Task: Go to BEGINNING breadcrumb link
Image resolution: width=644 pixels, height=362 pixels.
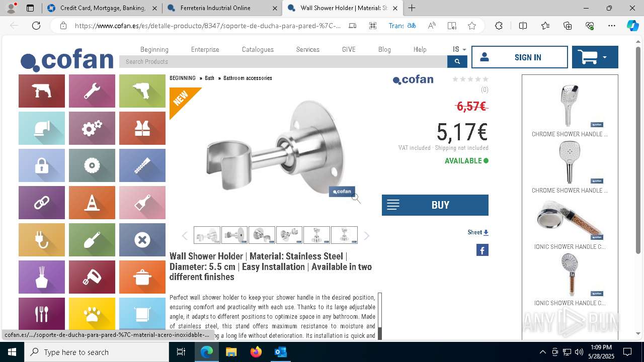Action: (183, 78)
